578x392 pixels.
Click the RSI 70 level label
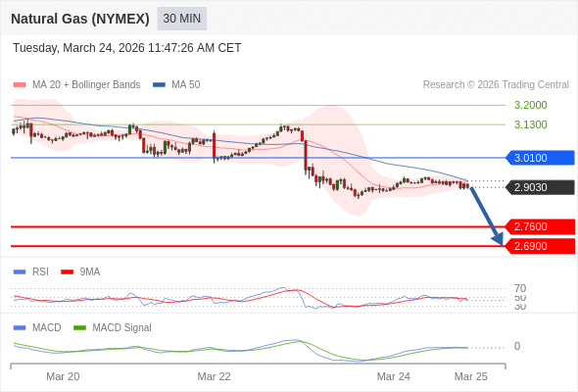point(520,288)
